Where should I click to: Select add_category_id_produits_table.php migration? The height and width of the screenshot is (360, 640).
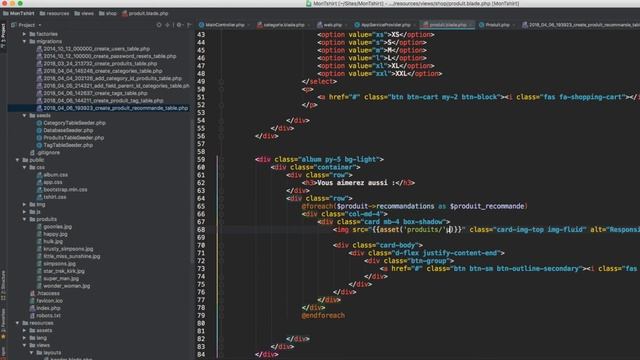[x=109, y=78]
